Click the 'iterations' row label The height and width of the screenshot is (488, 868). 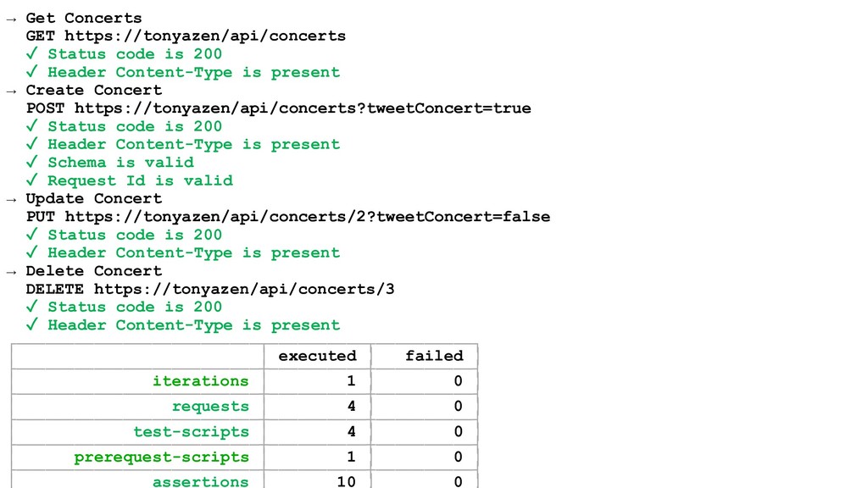click(x=201, y=381)
